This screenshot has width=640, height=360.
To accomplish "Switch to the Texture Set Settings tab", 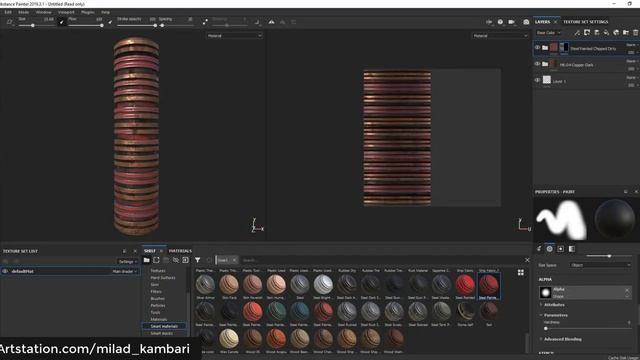I will tap(585, 22).
